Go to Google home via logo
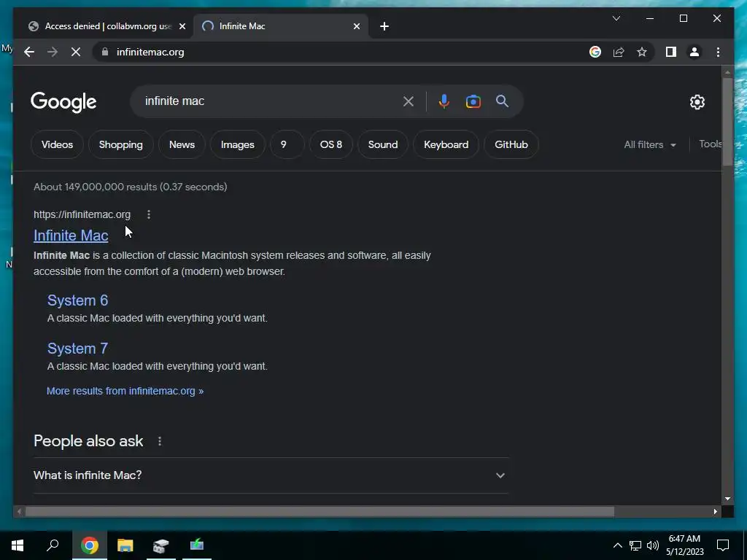Viewport: 747px width, 560px height. coord(63,102)
